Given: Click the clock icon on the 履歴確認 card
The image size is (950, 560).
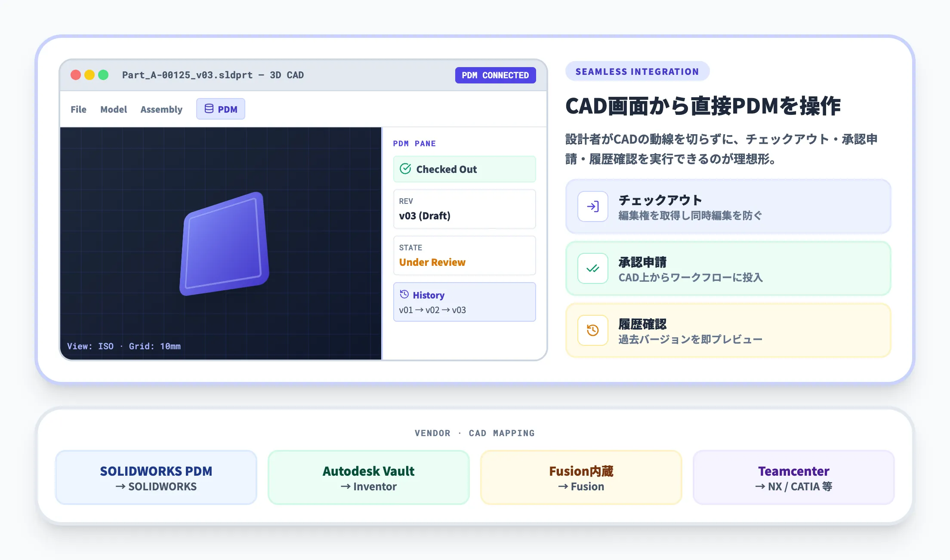Looking at the screenshot, I should tap(593, 330).
